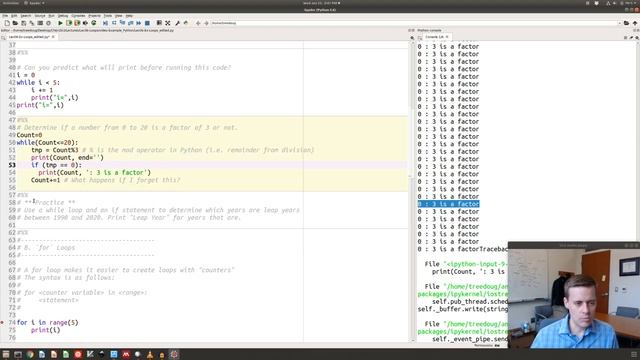Browse for a working directory folder icon
640x360 pixels.
(x=626, y=23)
